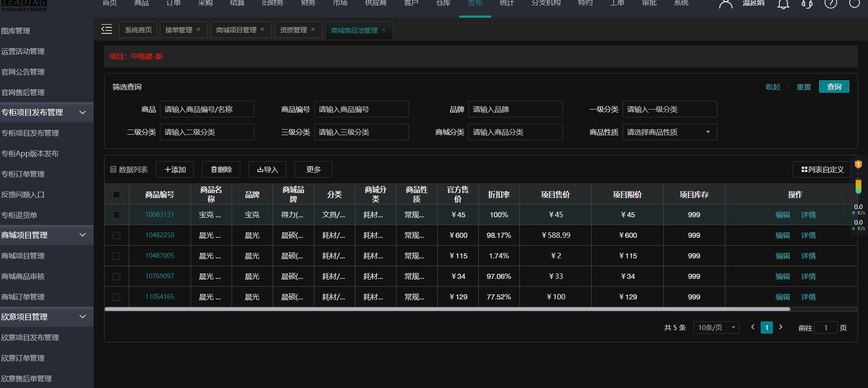Check the row for product 10769097
This screenshot has height=388, width=868.
pos(116,277)
